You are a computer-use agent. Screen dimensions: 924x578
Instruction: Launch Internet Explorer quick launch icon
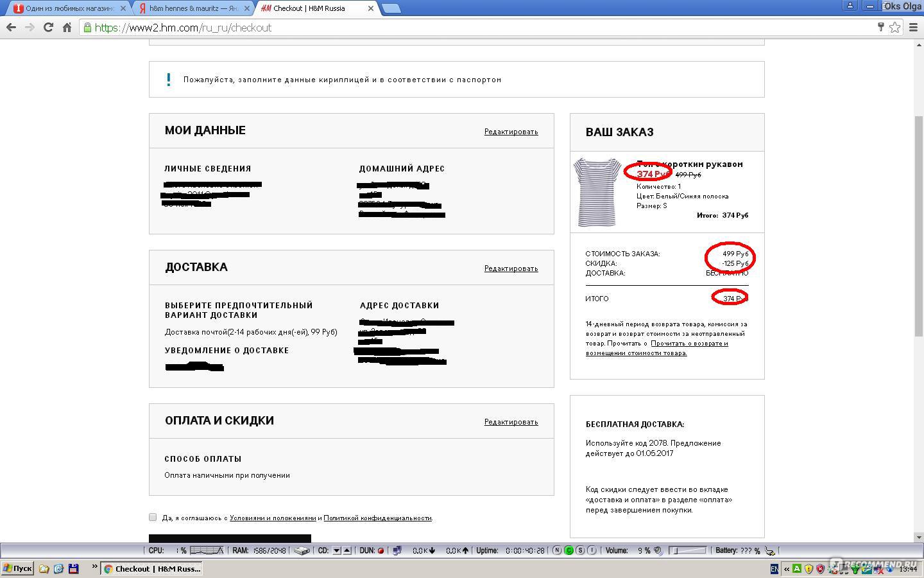58,568
